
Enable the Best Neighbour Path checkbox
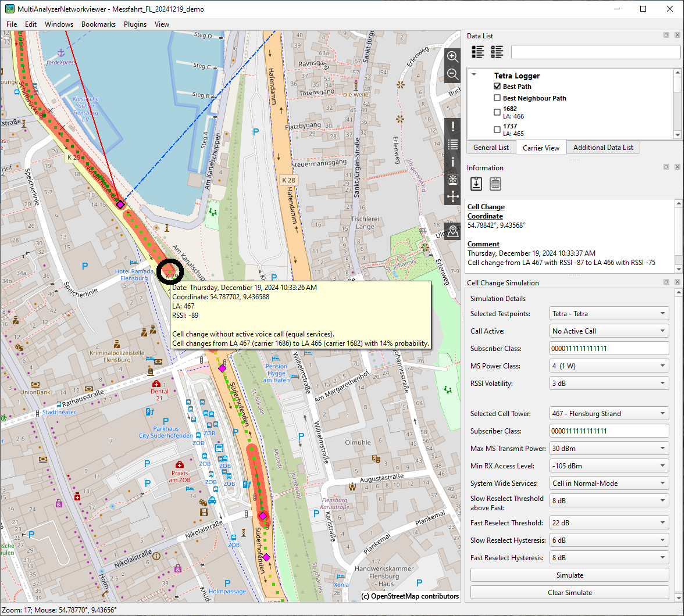(x=497, y=98)
